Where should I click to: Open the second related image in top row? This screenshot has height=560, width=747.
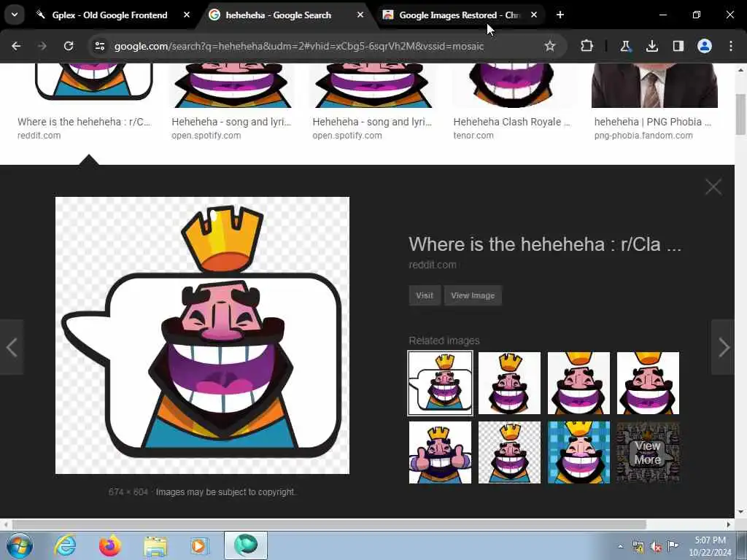pos(509,384)
